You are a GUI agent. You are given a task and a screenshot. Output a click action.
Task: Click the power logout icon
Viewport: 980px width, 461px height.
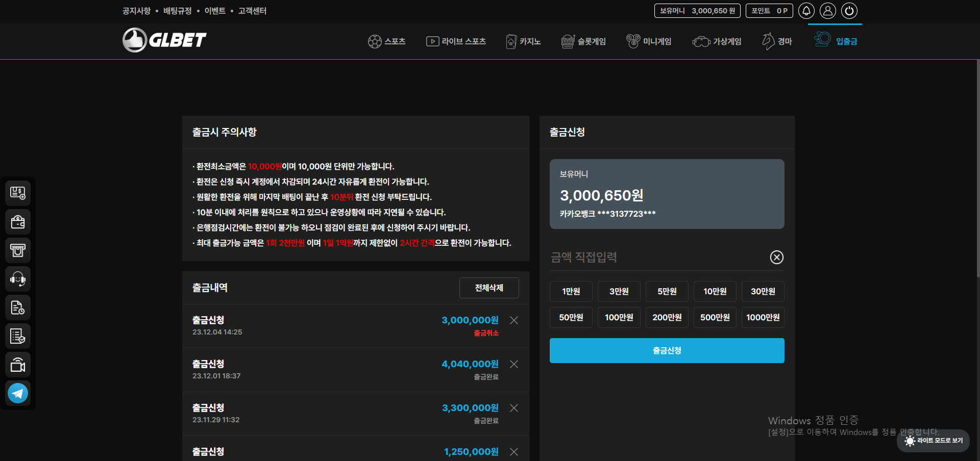(849, 11)
